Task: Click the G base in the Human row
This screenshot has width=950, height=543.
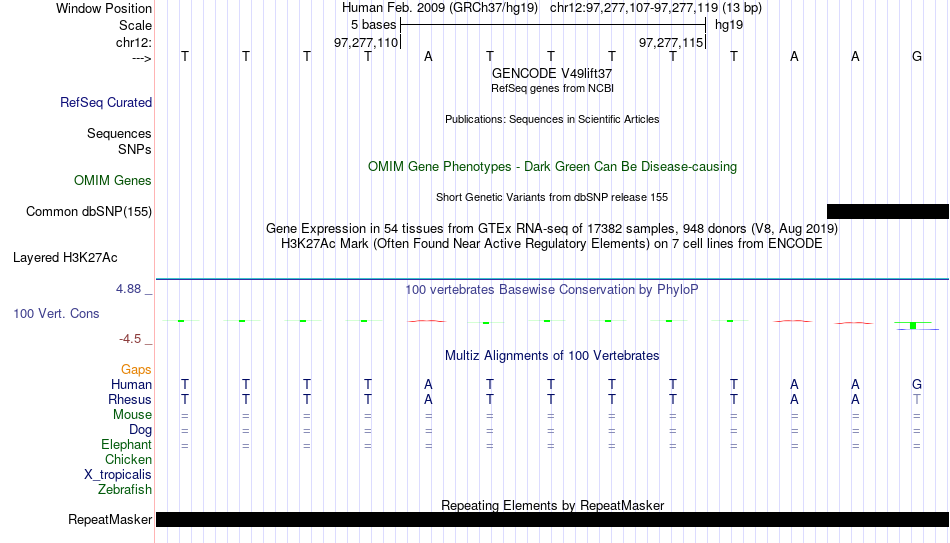Action: (917, 384)
